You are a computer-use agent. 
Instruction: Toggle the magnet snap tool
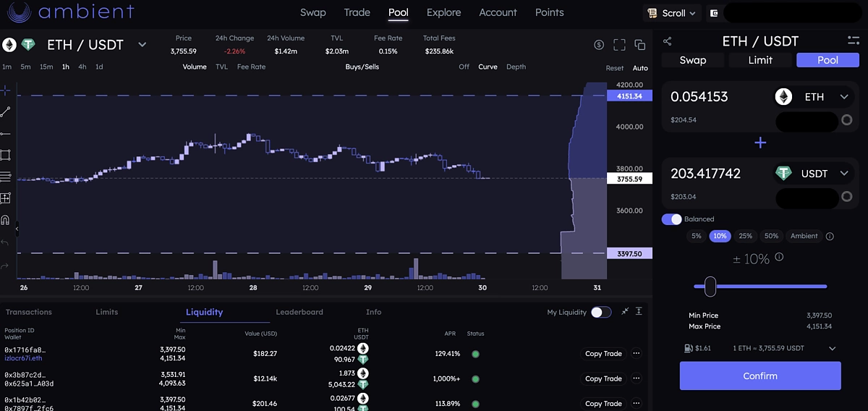(5, 220)
